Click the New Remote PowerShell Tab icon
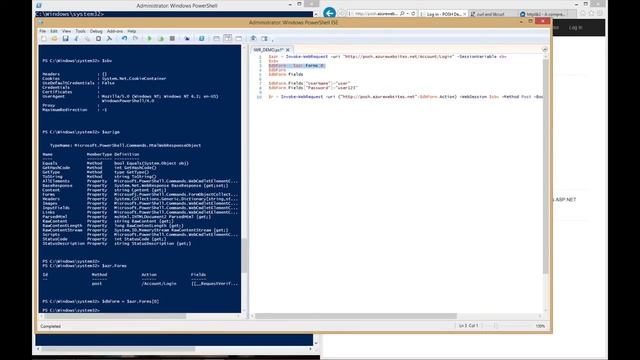The height and width of the screenshot is (360, 640). tap(187, 38)
